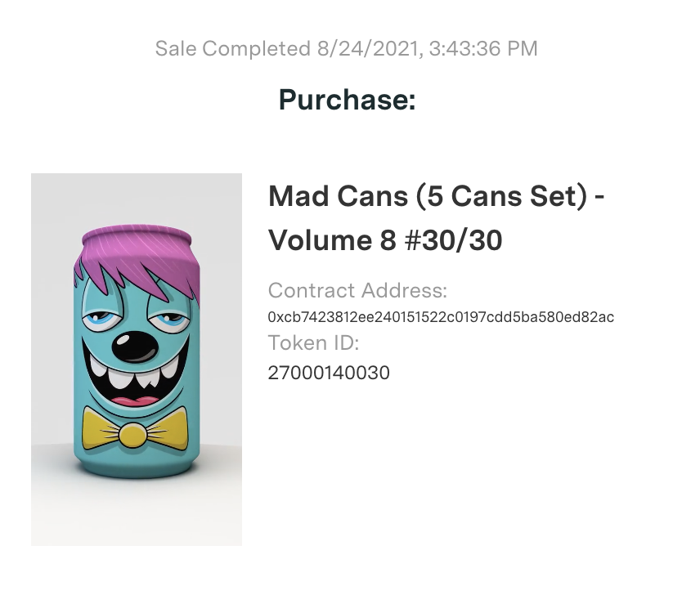Open the Mad Cans NFT thumbnail image

pos(137,359)
